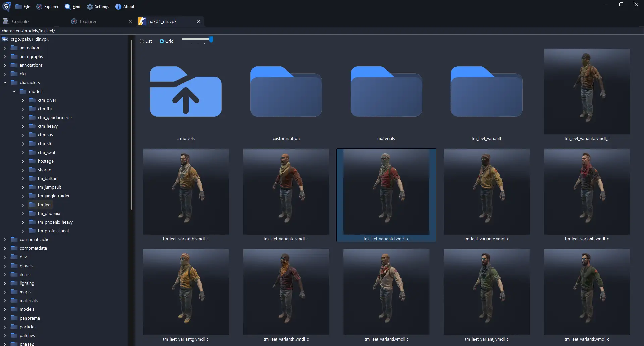Select the tm_leet_varianti.vmdl_c thumbnail

tap(386, 292)
